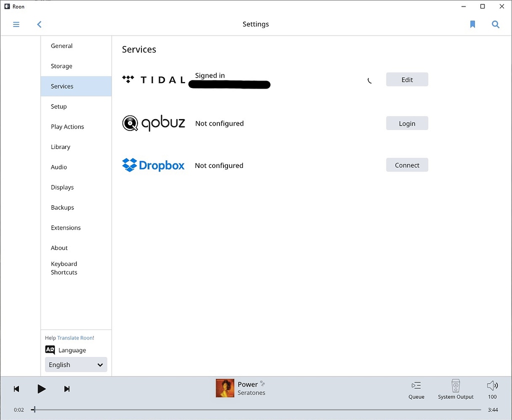This screenshot has height=420, width=512.
Task: Click the Dropbox service logo
Action: click(x=153, y=164)
